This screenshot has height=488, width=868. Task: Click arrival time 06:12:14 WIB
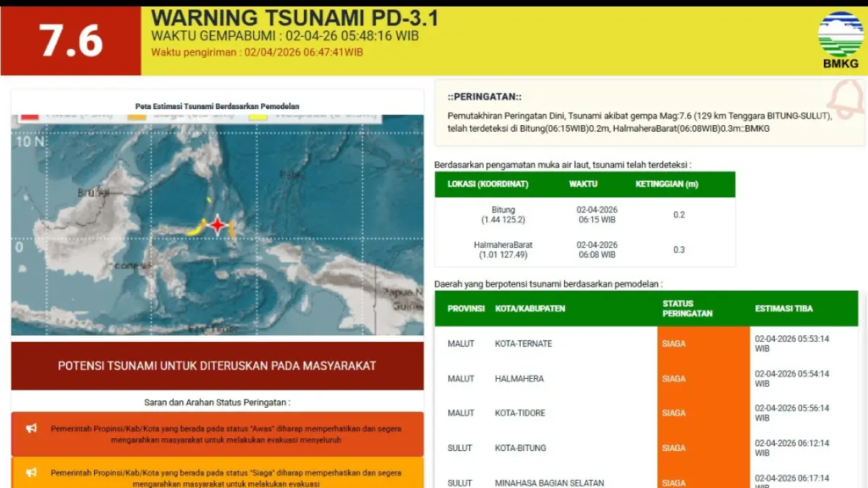coord(792,448)
